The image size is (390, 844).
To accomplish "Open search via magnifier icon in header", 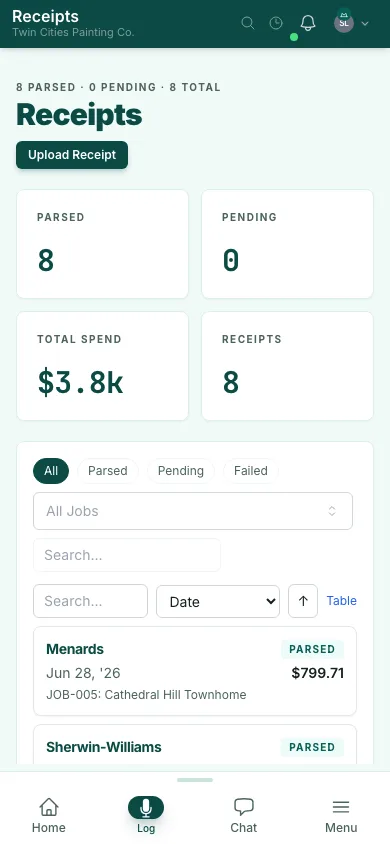I will click(247, 23).
